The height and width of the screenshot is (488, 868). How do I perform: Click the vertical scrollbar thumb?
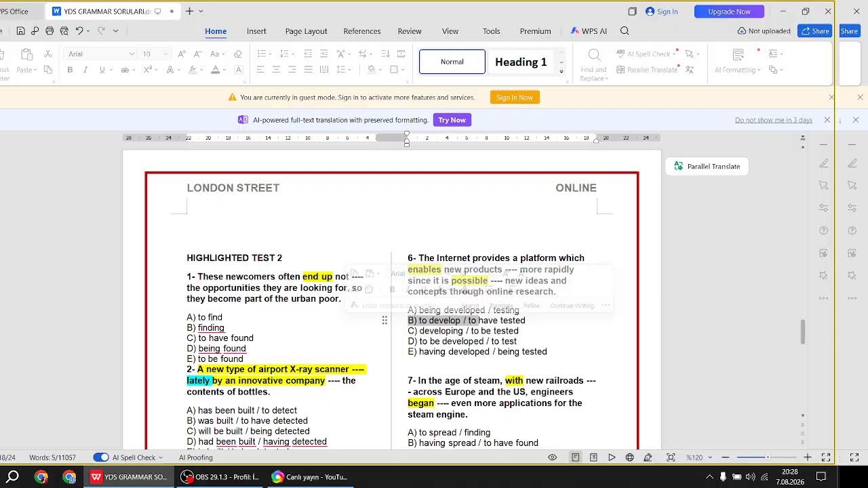pyautogui.click(x=804, y=331)
